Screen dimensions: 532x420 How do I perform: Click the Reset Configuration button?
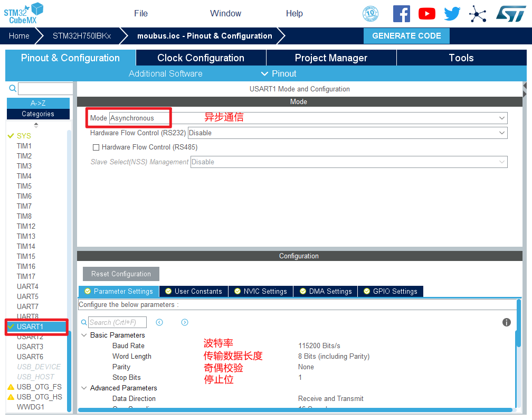121,274
